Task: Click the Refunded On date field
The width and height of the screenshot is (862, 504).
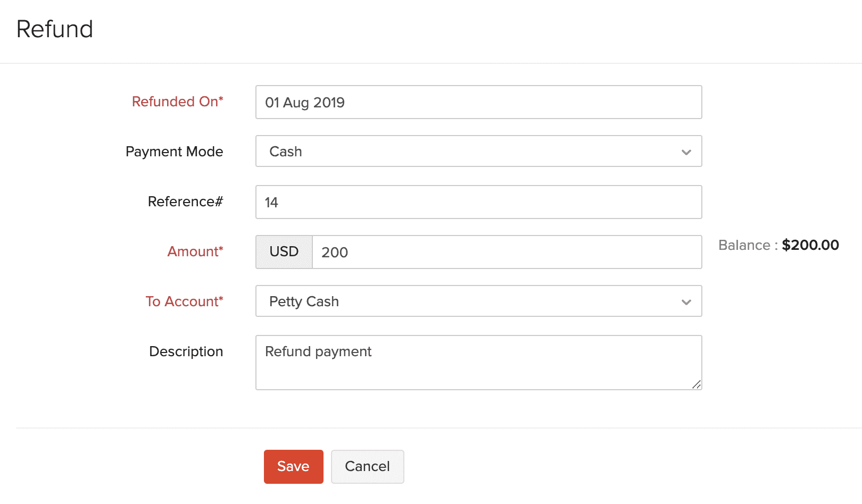Action: tap(478, 102)
